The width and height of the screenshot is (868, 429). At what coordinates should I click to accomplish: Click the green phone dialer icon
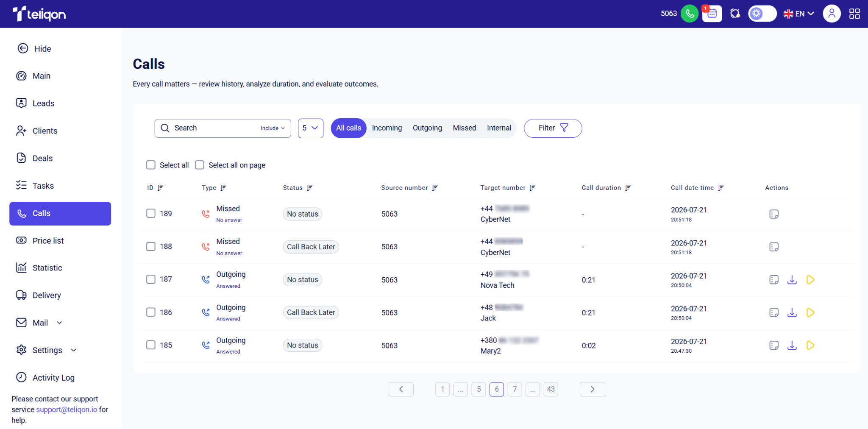690,14
